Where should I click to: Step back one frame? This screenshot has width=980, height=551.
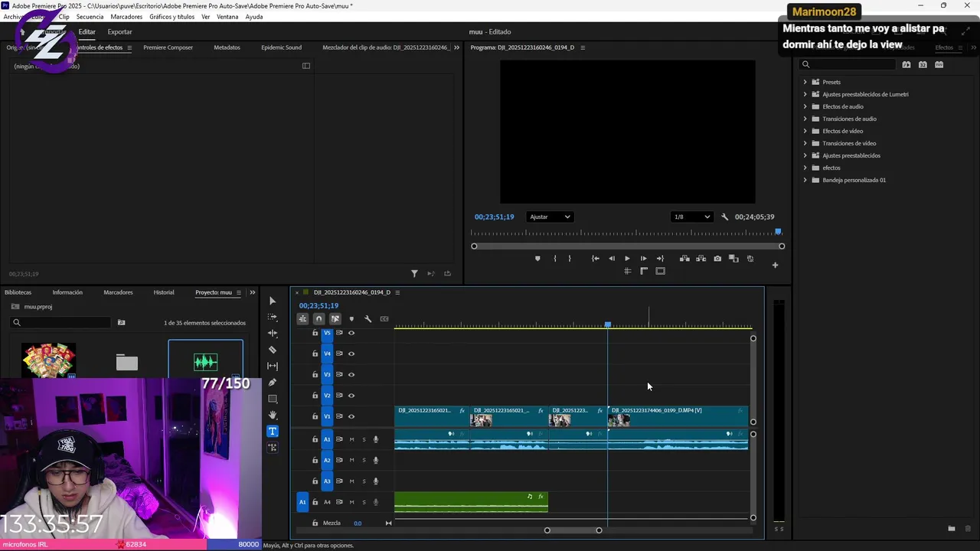click(611, 259)
